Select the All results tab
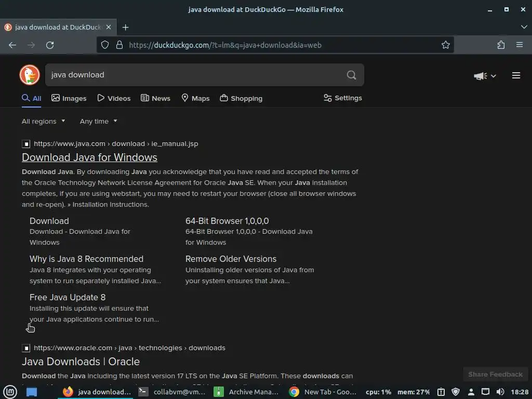 [32, 98]
